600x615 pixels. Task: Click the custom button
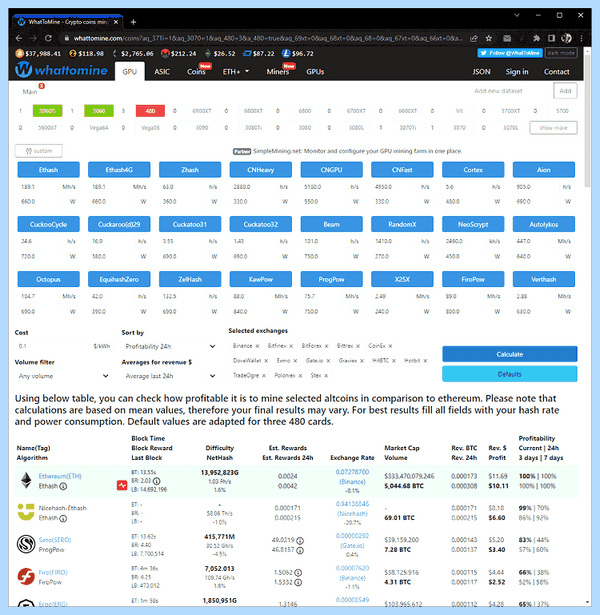38,151
